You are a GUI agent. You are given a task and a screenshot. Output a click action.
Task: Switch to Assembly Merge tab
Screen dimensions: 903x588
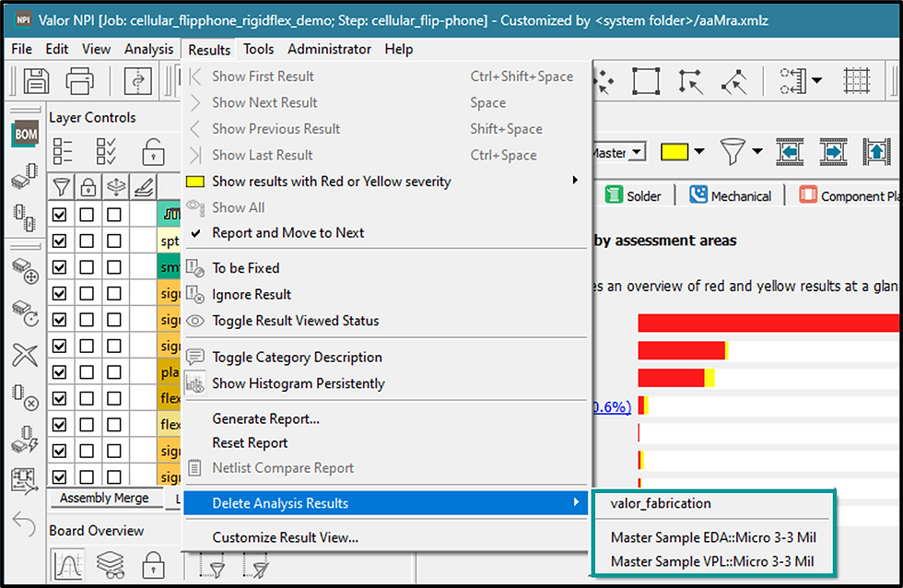click(x=104, y=498)
